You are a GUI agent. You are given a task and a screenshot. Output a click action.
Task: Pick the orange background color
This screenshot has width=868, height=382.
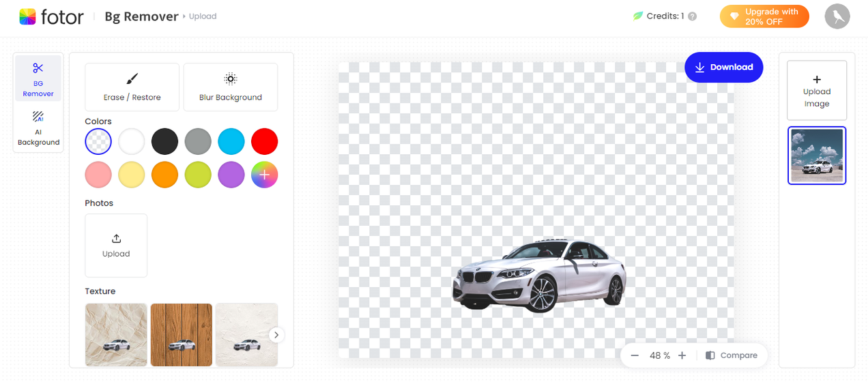tap(164, 175)
